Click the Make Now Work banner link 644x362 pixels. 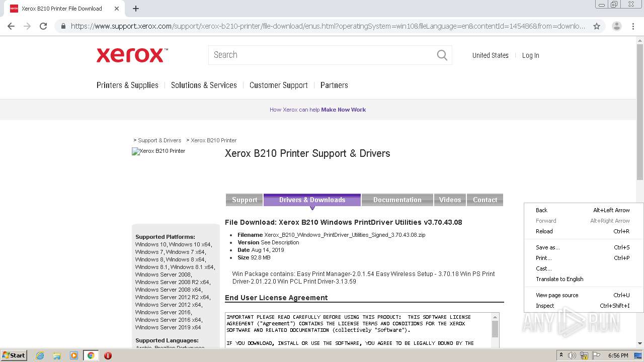pyautogui.click(x=343, y=110)
